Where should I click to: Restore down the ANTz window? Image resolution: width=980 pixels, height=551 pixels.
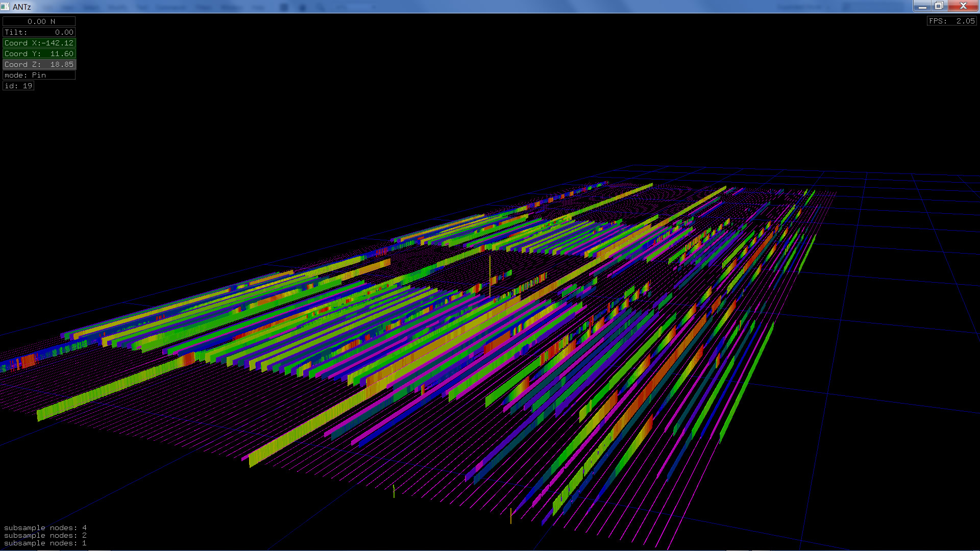[x=939, y=6]
